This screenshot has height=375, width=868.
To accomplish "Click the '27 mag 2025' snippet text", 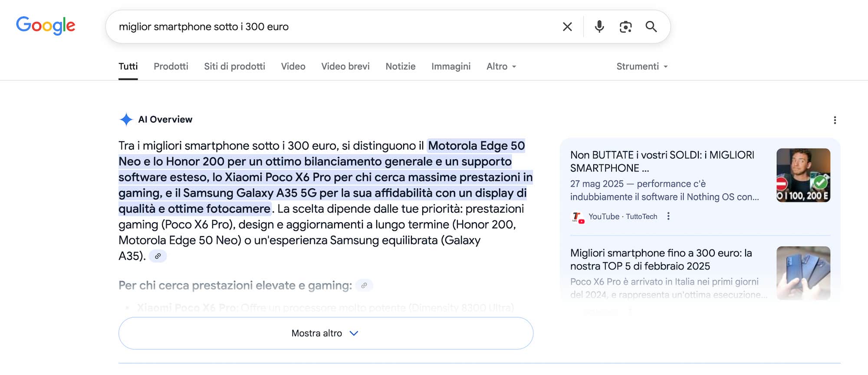I will tap(597, 184).
